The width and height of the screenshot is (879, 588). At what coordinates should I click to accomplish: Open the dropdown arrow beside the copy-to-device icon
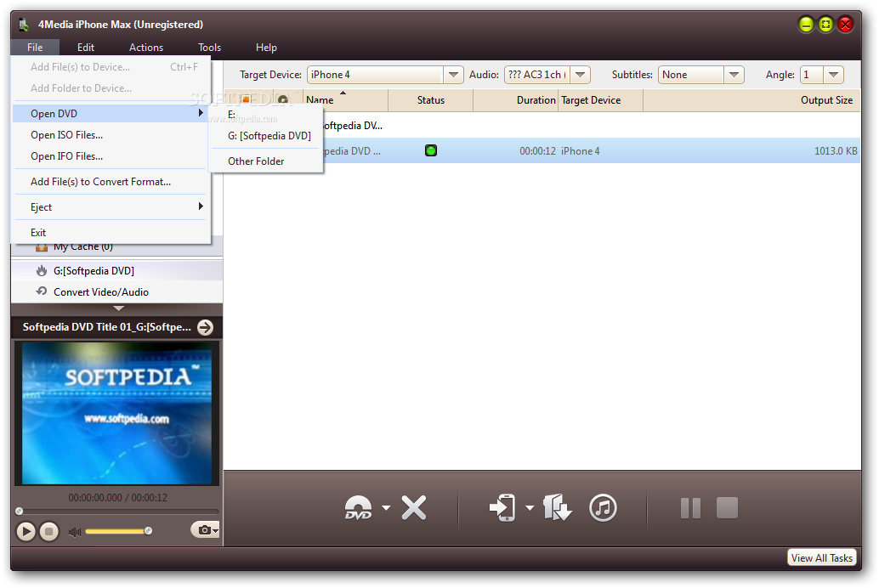coord(530,508)
